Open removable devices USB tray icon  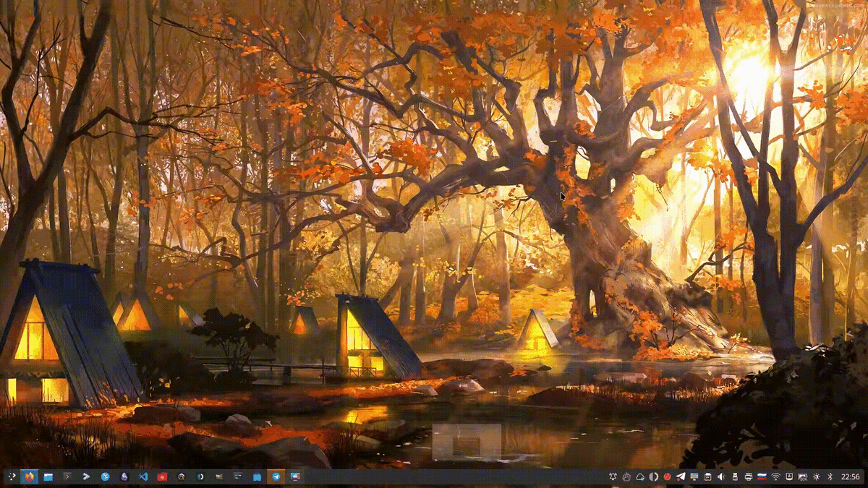pyautogui.click(x=735, y=476)
